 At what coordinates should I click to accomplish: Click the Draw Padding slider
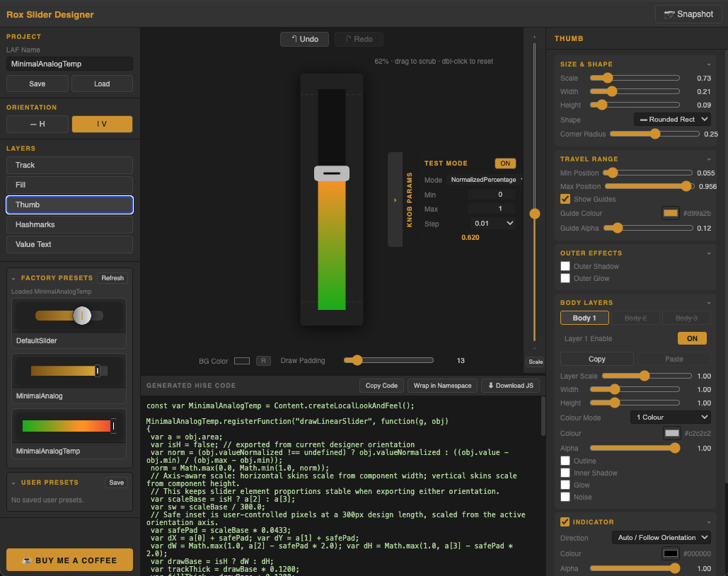[x=388, y=360]
